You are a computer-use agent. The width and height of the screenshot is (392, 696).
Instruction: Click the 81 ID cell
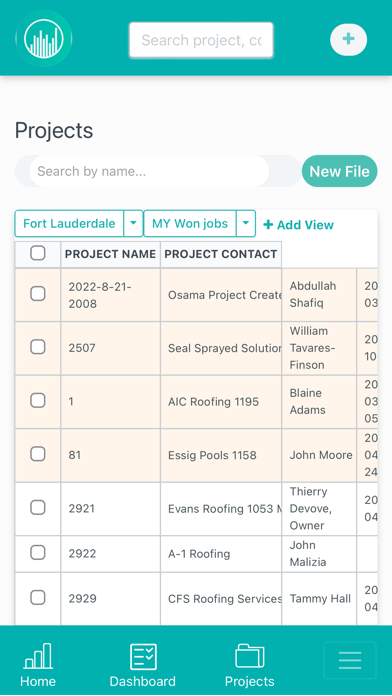[x=111, y=455]
